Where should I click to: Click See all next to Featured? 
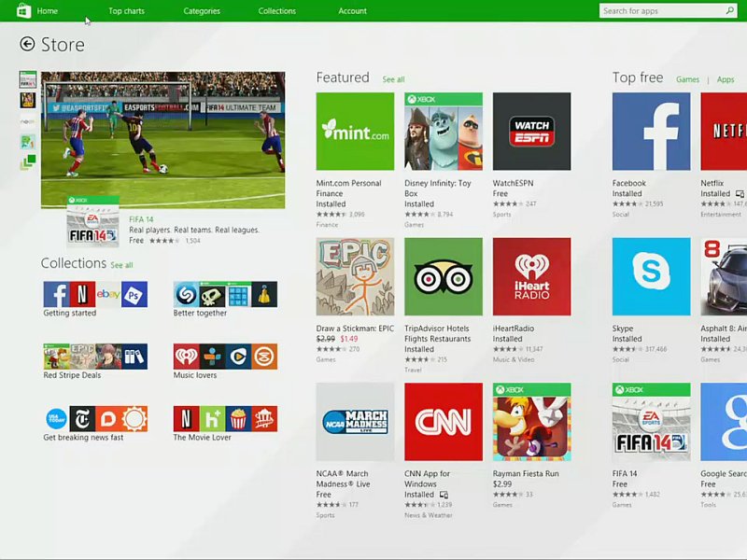click(x=393, y=79)
